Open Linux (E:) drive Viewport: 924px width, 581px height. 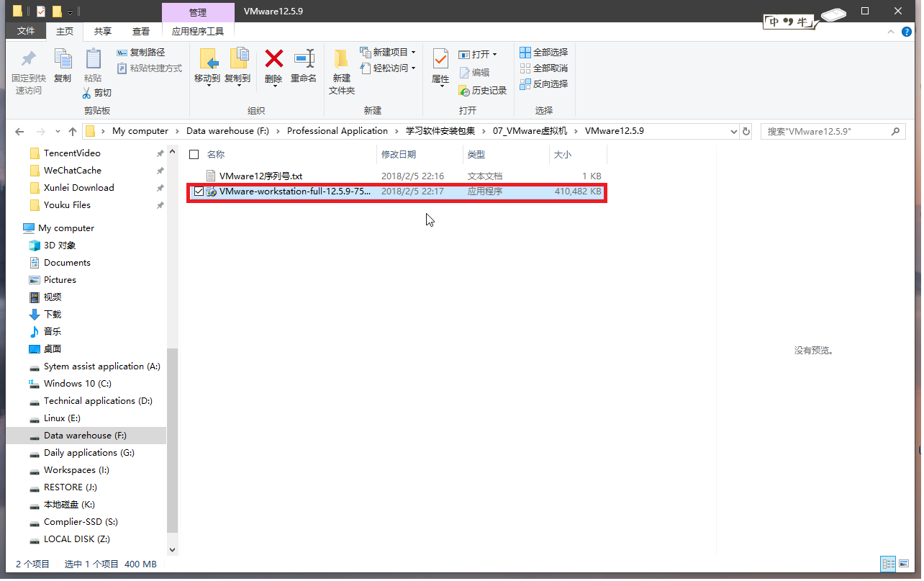tap(62, 418)
